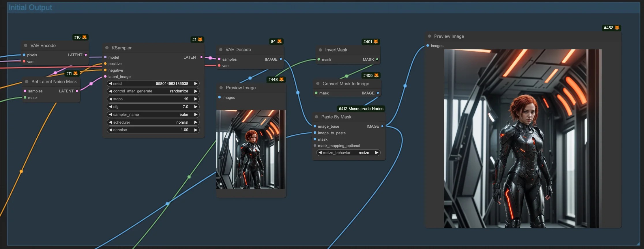
Task: Increase cfg with the right arrow
Action: 196,107
